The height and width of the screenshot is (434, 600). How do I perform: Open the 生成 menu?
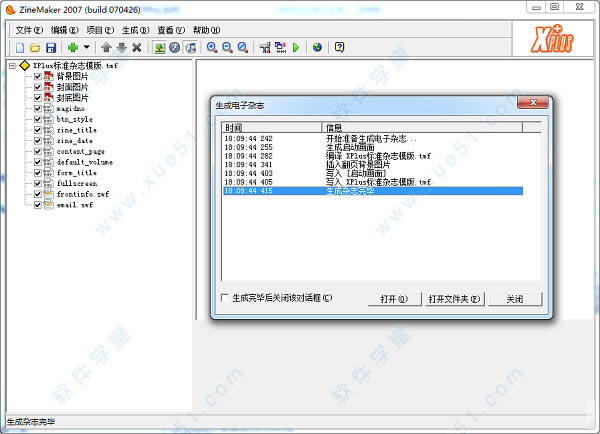click(135, 30)
